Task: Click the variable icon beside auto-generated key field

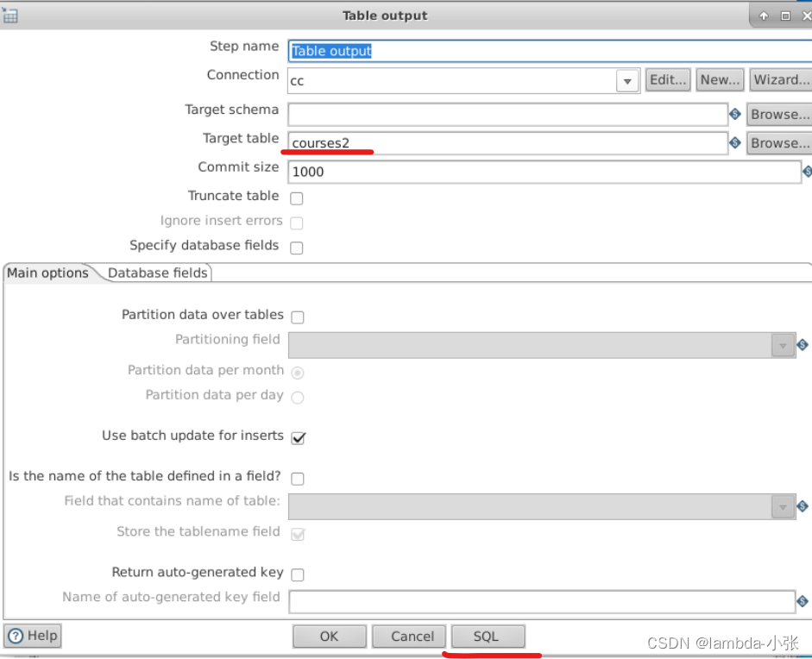Action: 803,601
